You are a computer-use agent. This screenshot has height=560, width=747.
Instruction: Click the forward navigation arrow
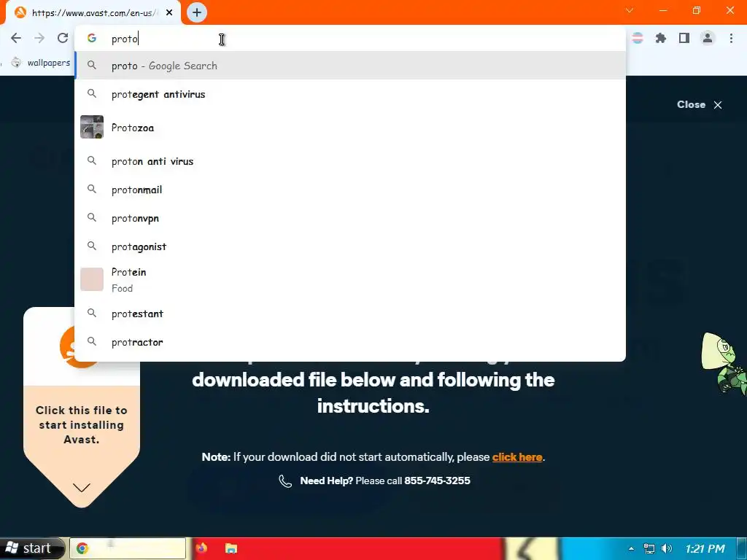click(x=39, y=38)
